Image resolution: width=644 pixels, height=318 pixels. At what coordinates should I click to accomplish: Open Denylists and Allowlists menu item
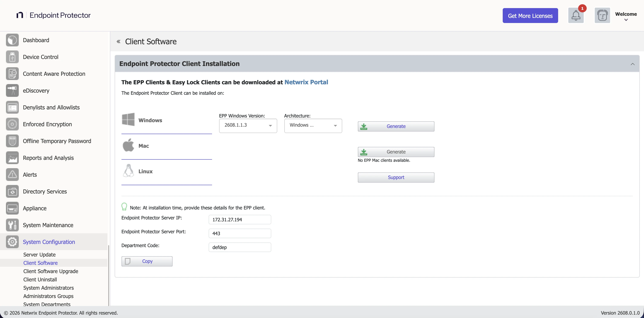[51, 107]
